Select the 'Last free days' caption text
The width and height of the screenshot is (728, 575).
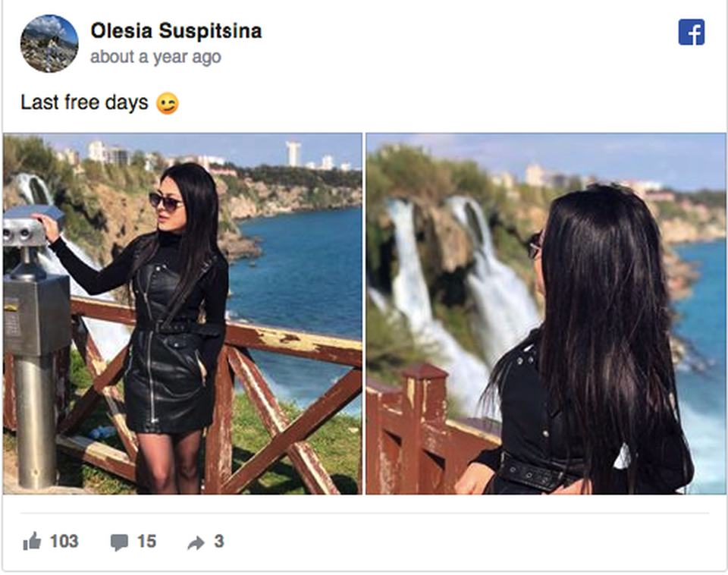pos(84,102)
